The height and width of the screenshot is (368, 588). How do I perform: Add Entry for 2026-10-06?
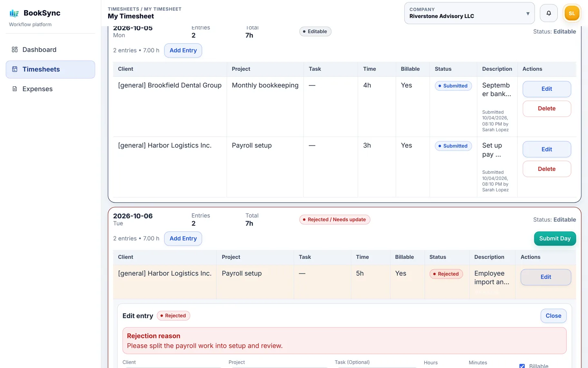pos(183,238)
